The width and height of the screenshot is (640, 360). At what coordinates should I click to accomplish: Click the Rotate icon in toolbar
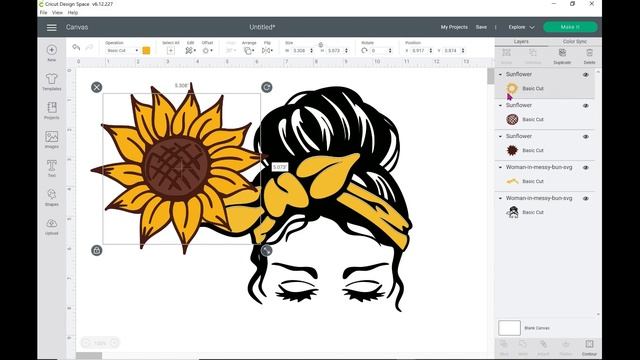pos(364,51)
